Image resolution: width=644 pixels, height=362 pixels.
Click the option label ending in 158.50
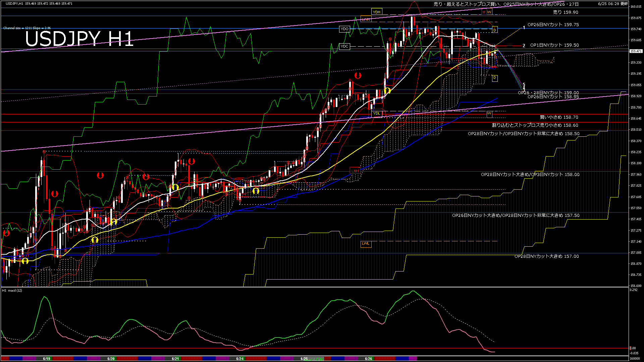coord(524,134)
